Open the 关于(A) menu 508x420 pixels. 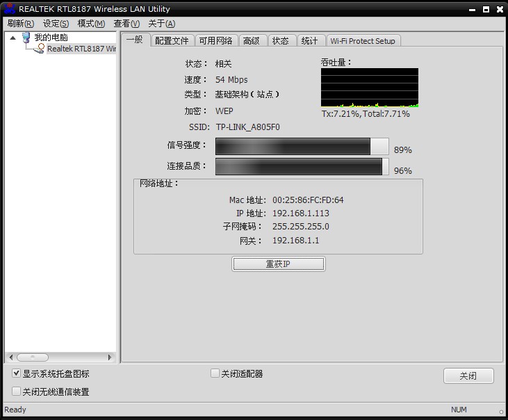(x=161, y=24)
